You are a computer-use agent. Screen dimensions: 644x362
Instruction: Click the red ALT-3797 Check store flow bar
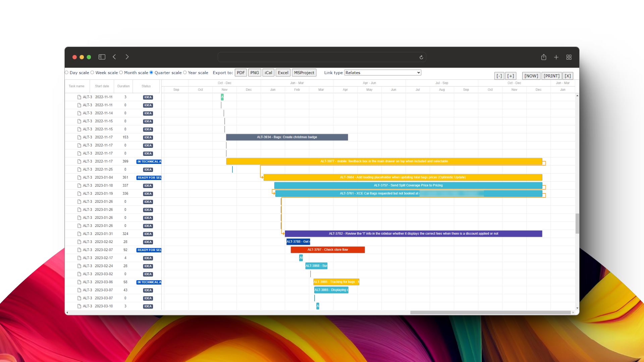[328, 250]
